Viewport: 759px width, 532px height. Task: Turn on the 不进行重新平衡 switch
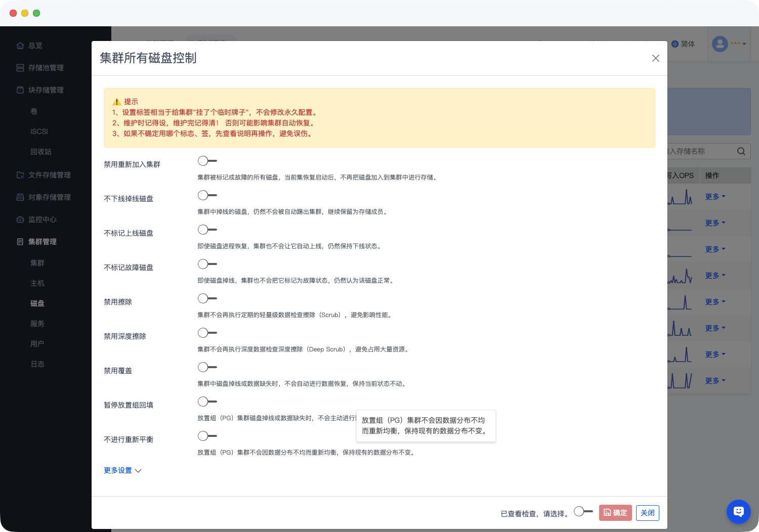207,436
